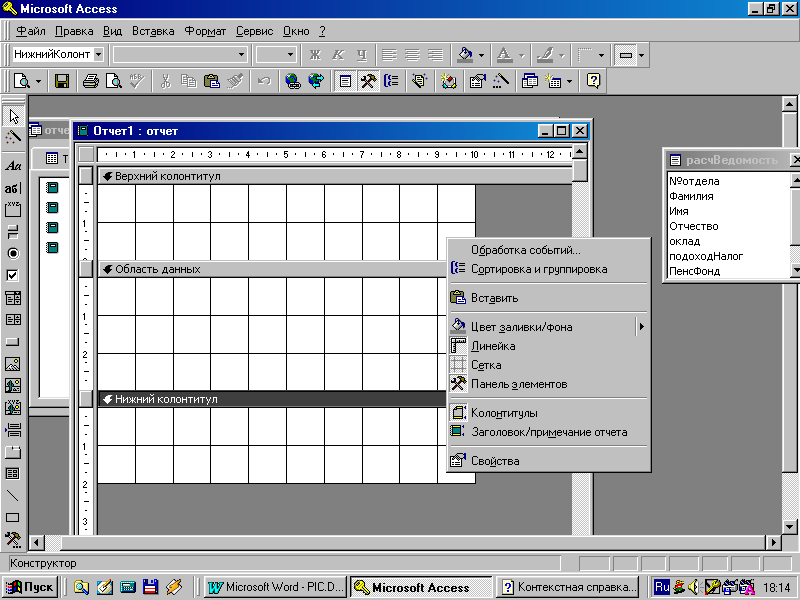
Task: Click the Cut scissors icon
Action: tap(165, 81)
